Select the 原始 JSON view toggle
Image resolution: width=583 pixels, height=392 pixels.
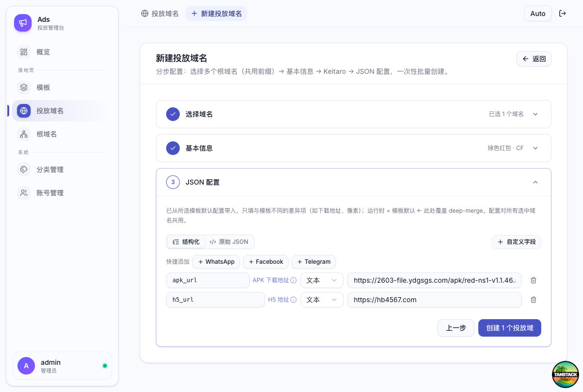(x=229, y=242)
